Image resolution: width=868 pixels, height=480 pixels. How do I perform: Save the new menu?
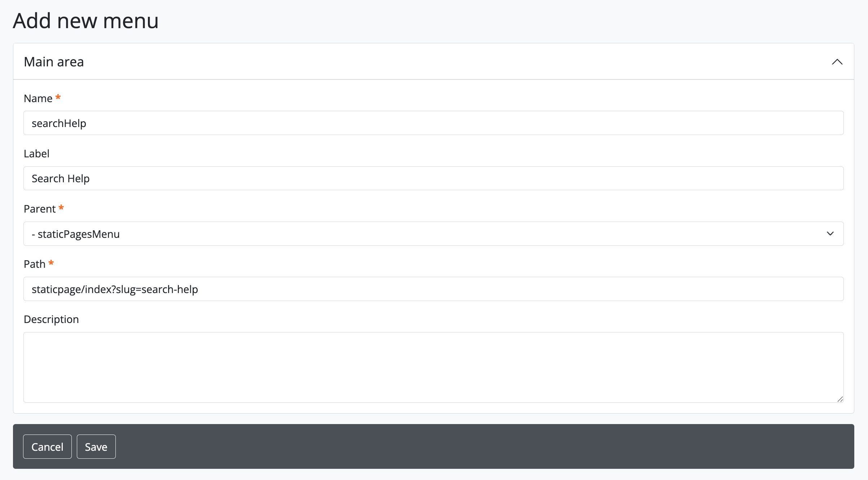pyautogui.click(x=96, y=447)
